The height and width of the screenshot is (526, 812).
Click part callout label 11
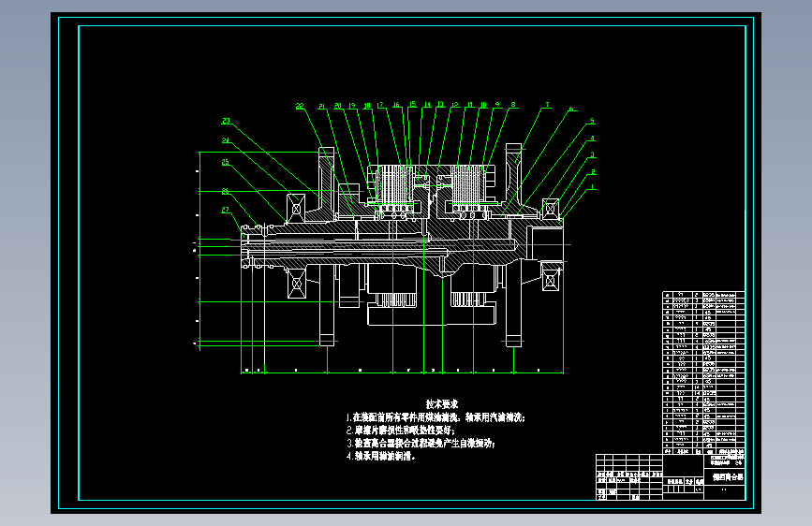(470, 105)
